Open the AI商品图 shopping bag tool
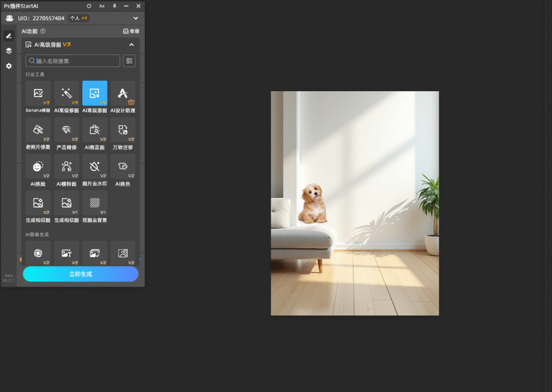This screenshot has height=392, width=552. click(x=95, y=130)
